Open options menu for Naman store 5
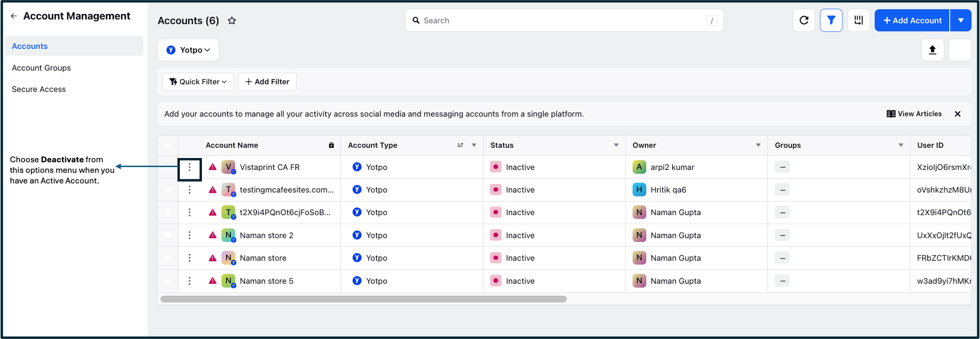 189,281
